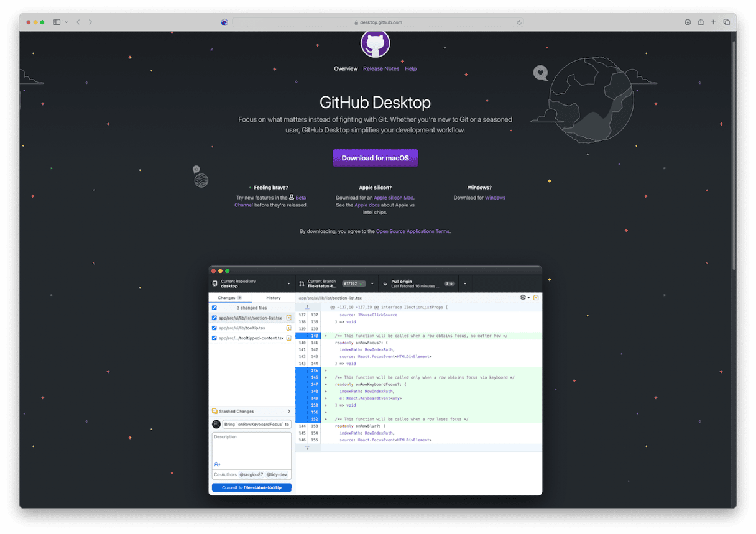Click the add co-author icon
The width and height of the screenshot is (756, 534).
(218, 464)
